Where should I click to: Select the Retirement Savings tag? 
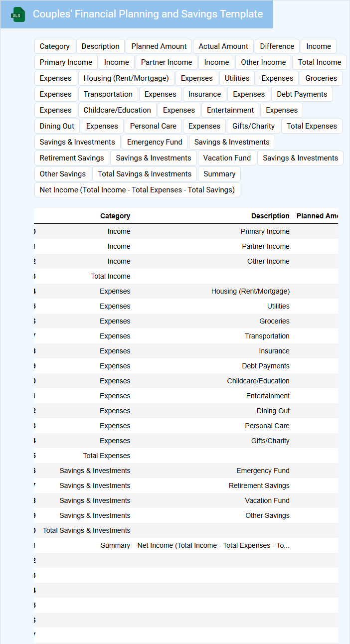tap(72, 158)
